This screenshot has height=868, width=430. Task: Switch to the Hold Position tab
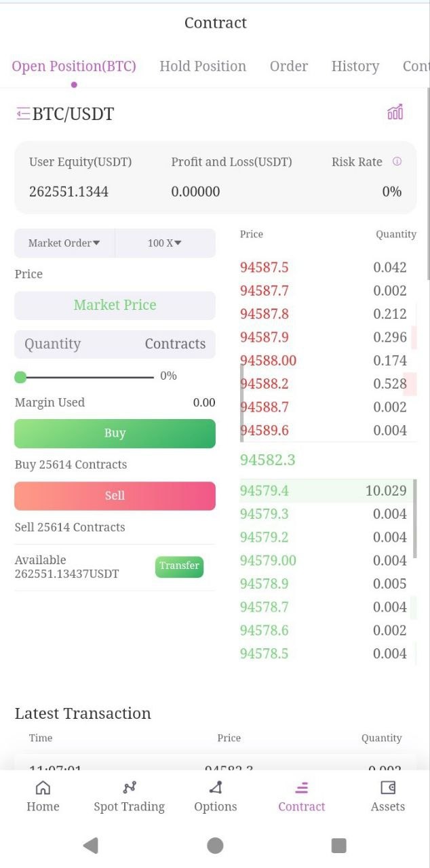tap(203, 66)
